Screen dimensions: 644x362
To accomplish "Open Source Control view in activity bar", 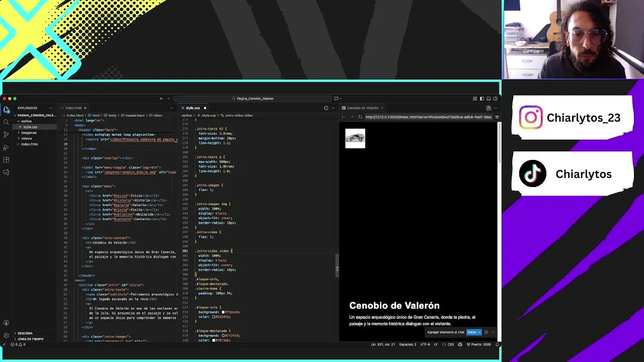I will coord(6,135).
